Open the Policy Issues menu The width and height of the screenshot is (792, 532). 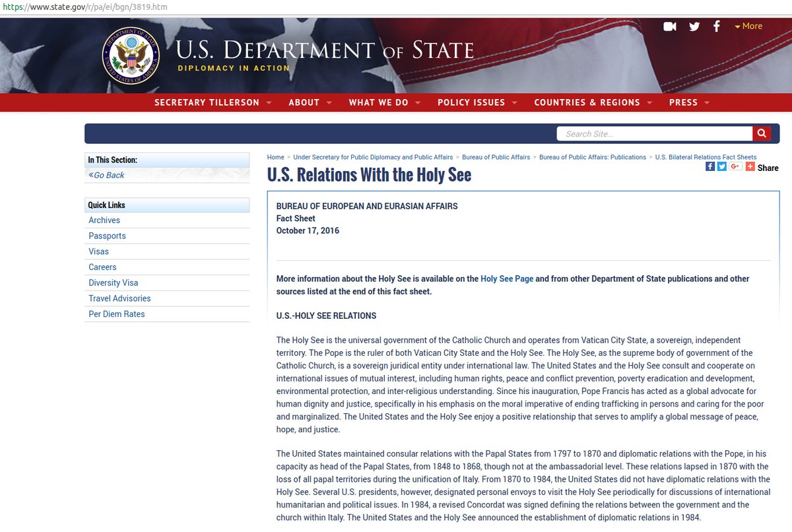coord(477,102)
